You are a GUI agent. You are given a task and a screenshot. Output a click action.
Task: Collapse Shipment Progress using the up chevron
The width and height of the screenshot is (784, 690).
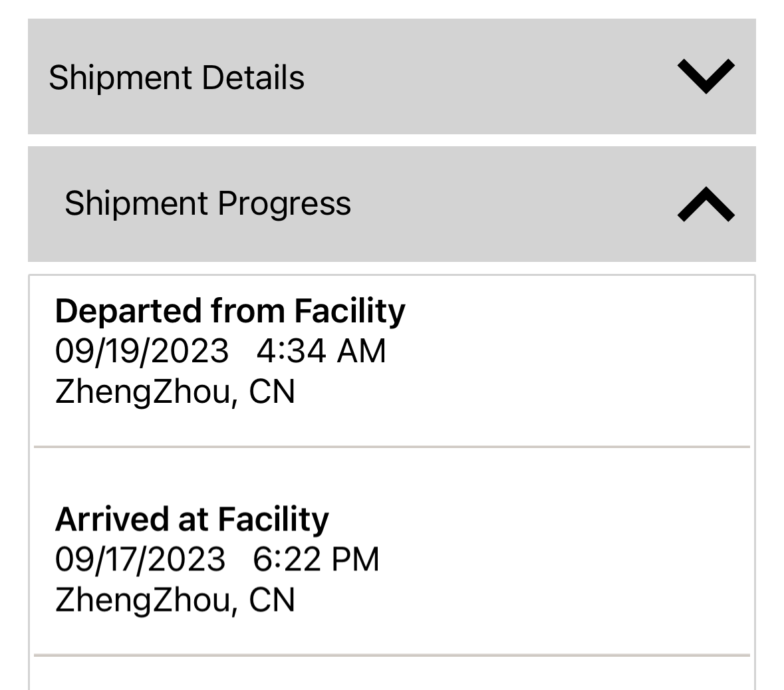706,204
